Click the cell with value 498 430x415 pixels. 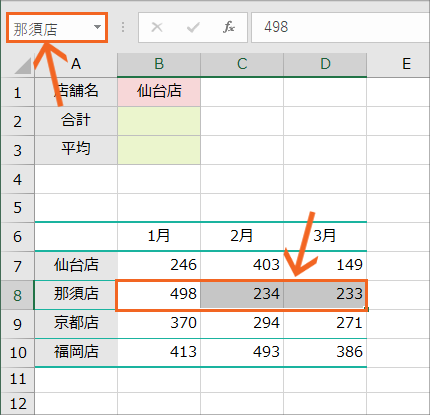pos(159,295)
